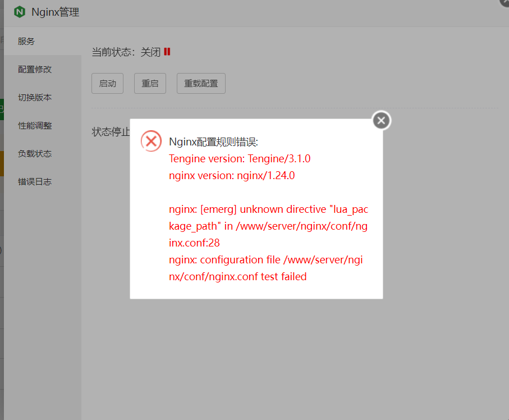This screenshot has height=420, width=509.
Task: Switch to 切换版本 tab
Action: pos(43,98)
